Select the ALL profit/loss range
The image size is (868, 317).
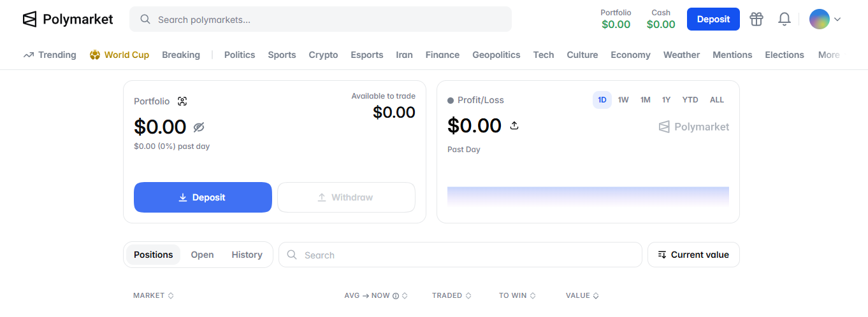717,100
